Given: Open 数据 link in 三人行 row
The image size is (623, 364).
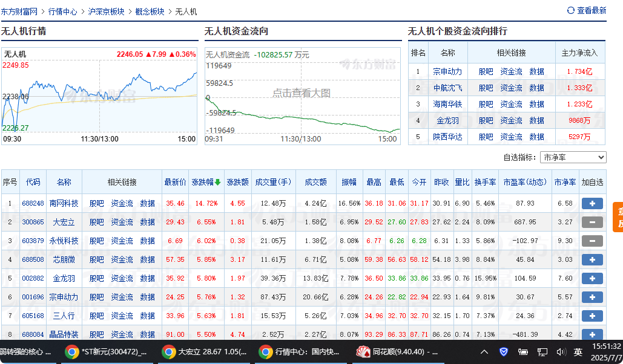Looking at the screenshot, I should 147,316.
